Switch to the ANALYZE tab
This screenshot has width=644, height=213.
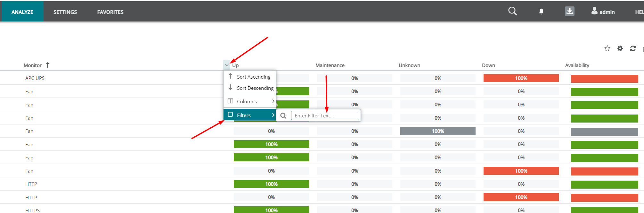point(22,12)
